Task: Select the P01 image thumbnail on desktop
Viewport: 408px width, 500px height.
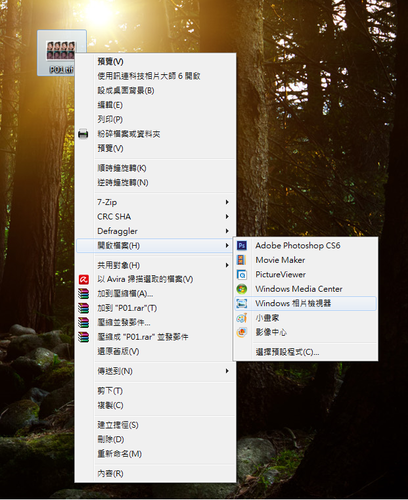Action: click(61, 50)
